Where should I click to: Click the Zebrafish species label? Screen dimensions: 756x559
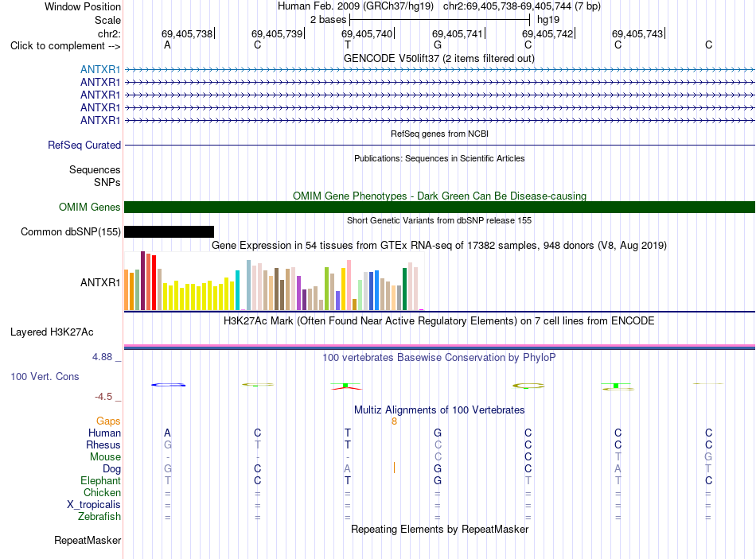coord(99,517)
